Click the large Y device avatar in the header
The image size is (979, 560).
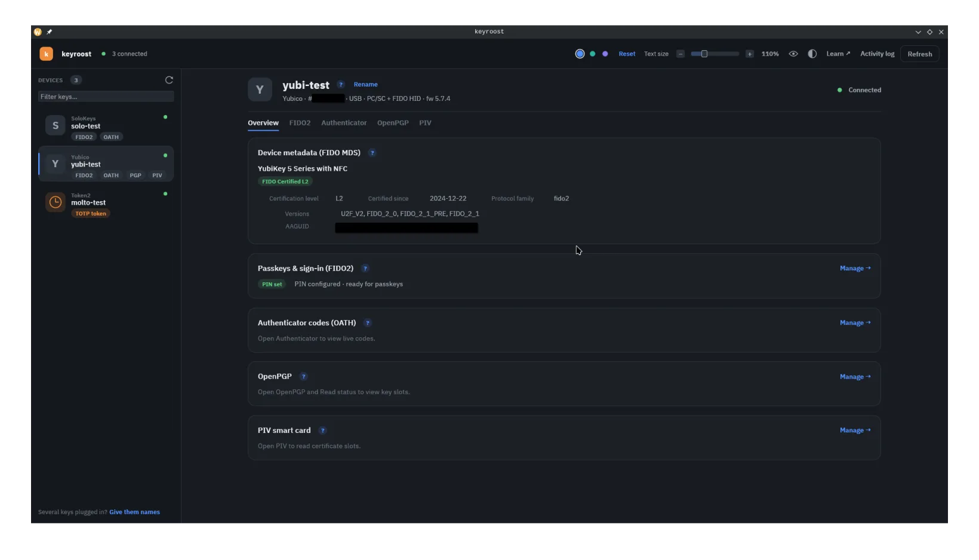[260, 90]
